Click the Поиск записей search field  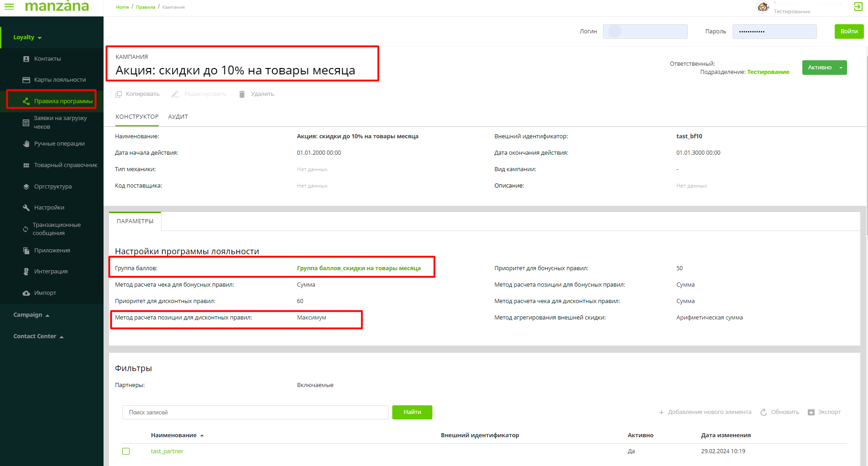click(x=255, y=412)
